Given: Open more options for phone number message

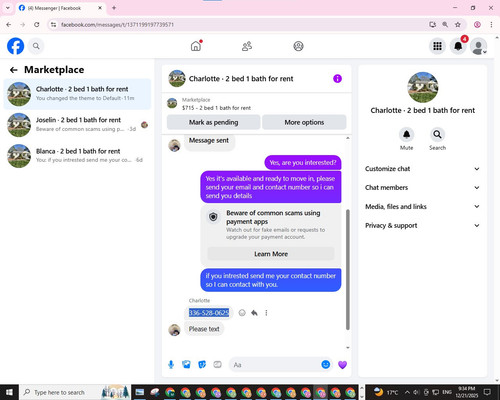Looking at the screenshot, I should click(x=266, y=313).
